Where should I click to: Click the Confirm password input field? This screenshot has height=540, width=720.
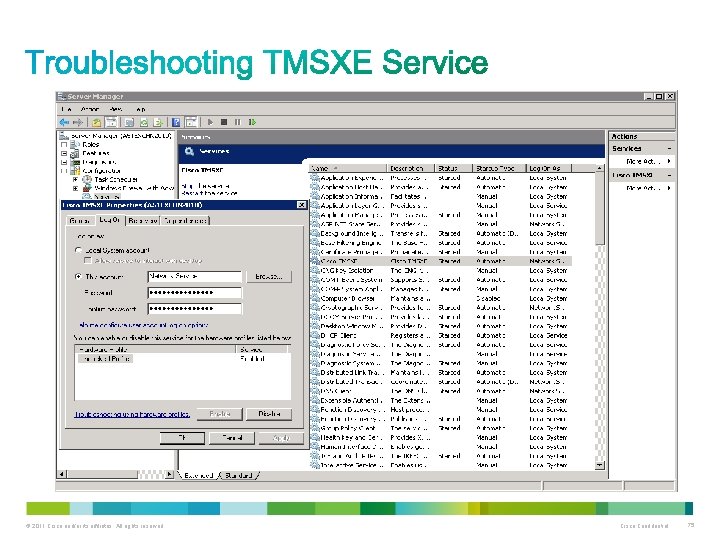pyautogui.click(x=195, y=309)
